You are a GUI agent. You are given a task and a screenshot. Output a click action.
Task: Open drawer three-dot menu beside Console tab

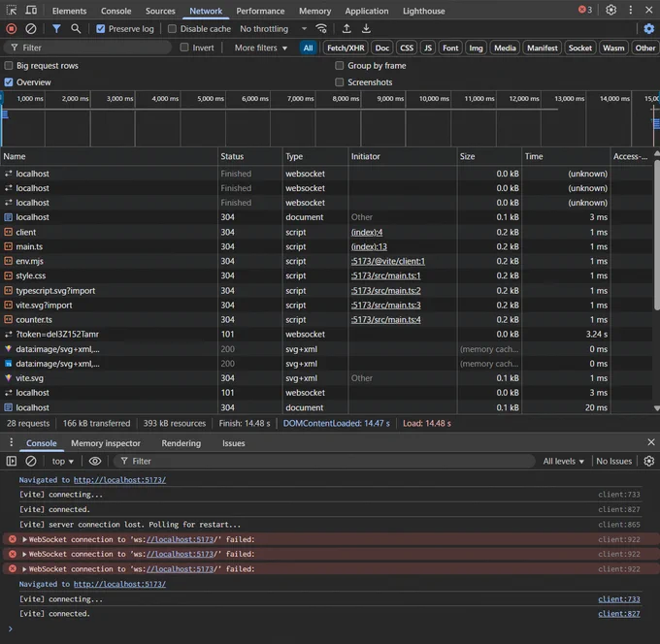click(x=12, y=442)
